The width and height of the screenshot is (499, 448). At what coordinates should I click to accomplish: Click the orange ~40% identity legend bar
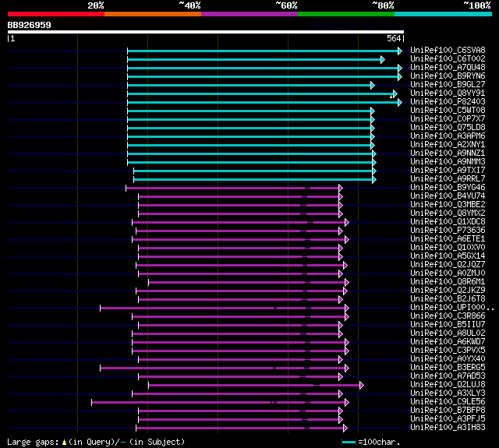(153, 14)
